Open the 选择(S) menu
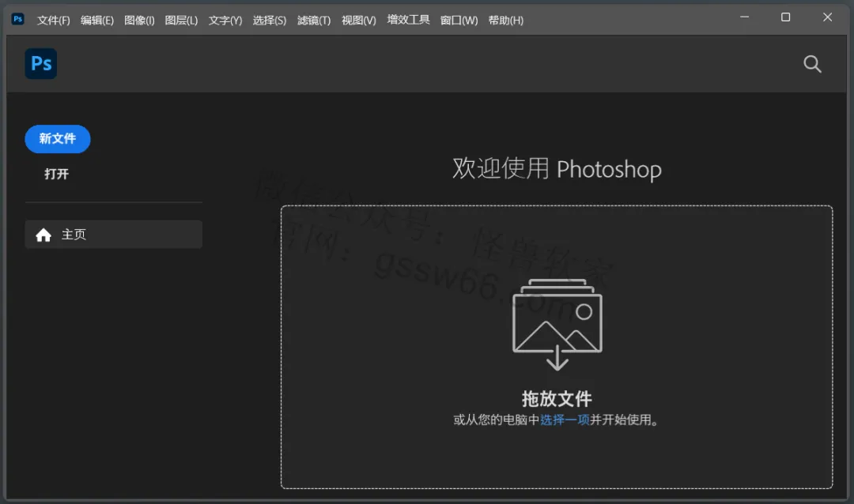The width and height of the screenshot is (854, 504). (269, 20)
